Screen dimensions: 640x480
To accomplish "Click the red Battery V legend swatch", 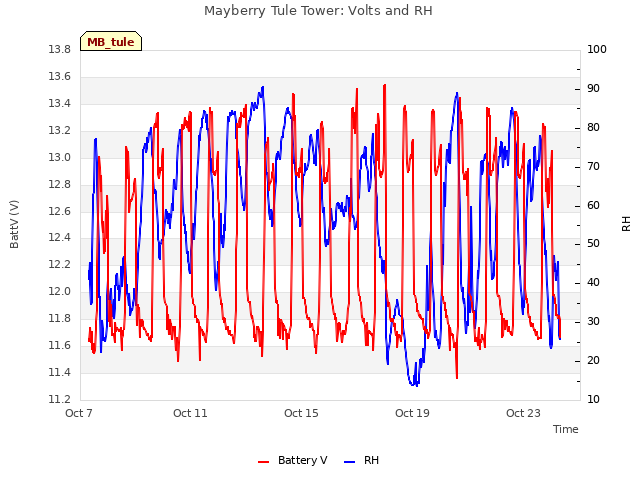I will point(264,462).
